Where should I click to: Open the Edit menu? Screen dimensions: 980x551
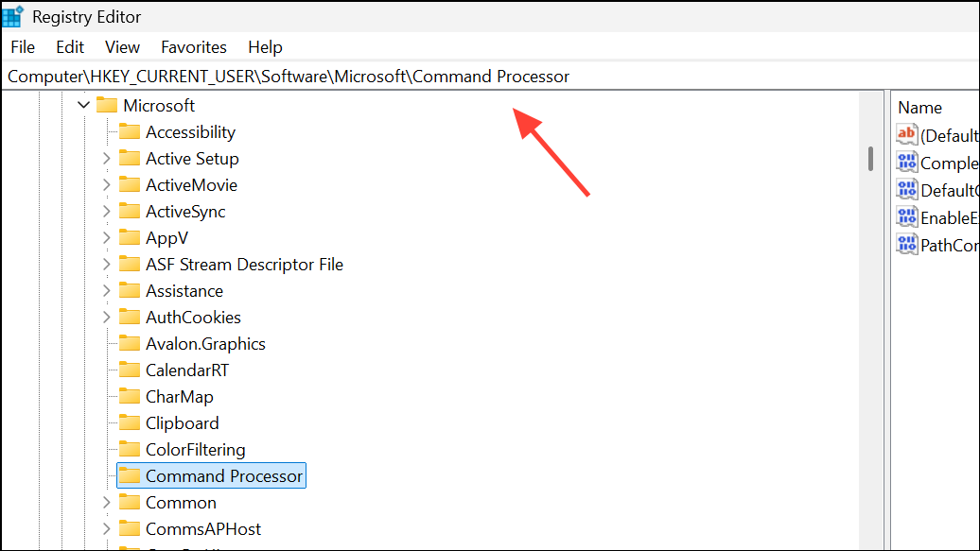tap(70, 47)
